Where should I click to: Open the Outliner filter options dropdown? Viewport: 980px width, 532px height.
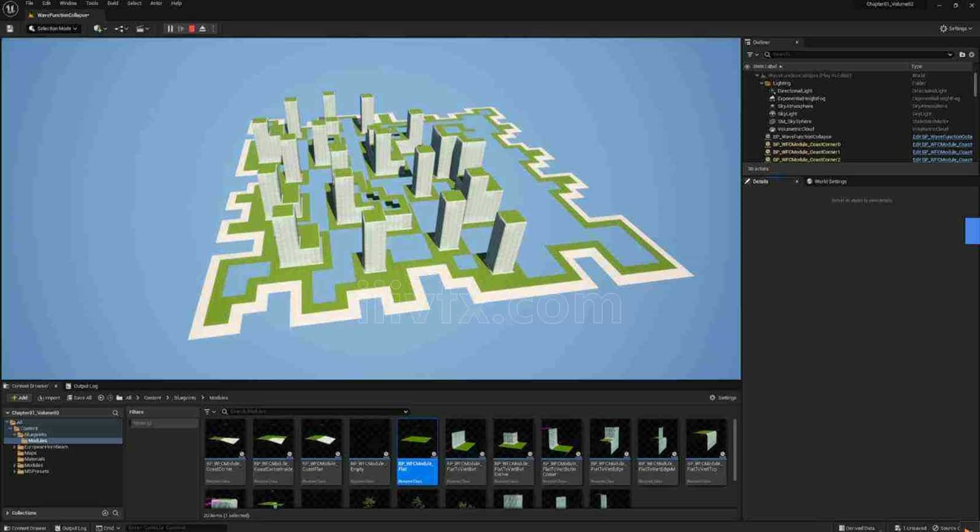pos(752,55)
